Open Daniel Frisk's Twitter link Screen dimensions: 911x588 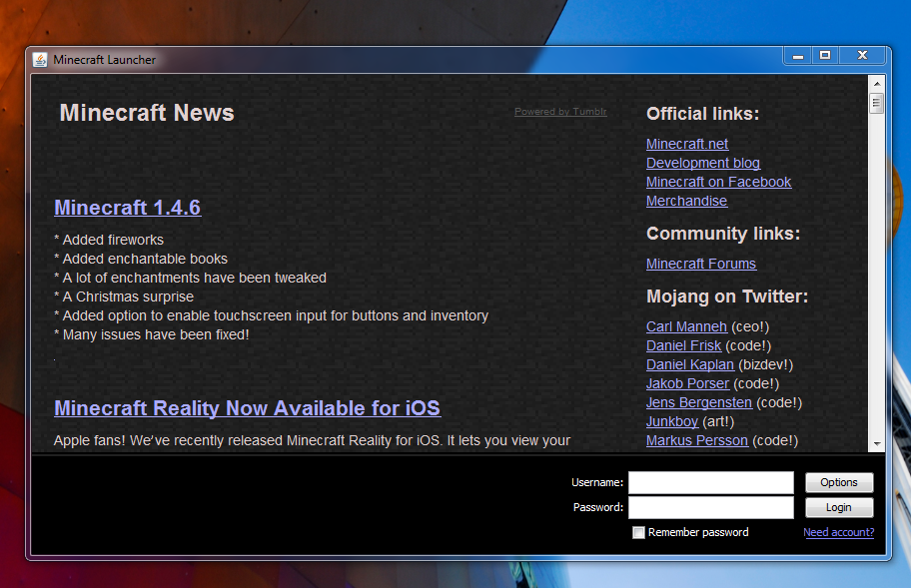click(683, 346)
